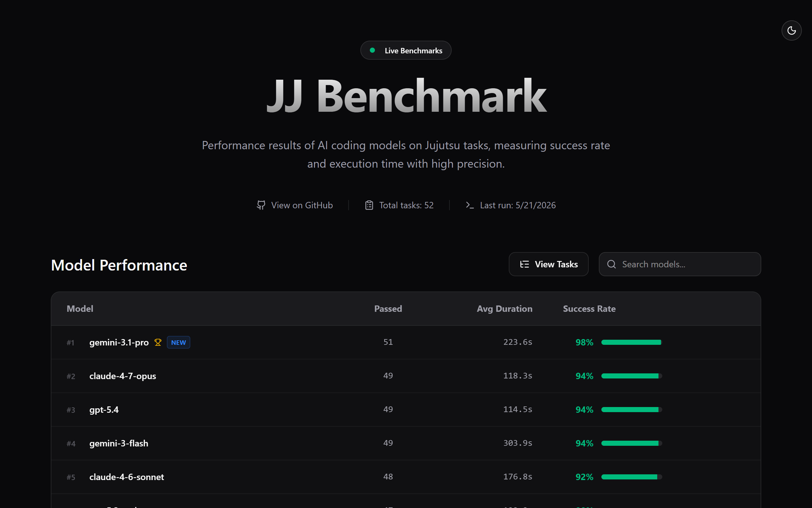
Task: Sort by the Success Rate column header
Action: [589, 308]
